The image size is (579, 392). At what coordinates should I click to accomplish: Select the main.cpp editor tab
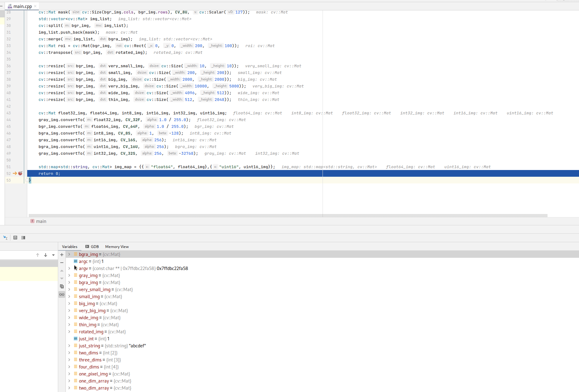22,6
